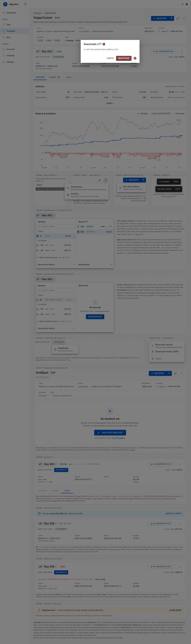Toggle the hamburger menu beside Algonics

click(x=25, y=4)
